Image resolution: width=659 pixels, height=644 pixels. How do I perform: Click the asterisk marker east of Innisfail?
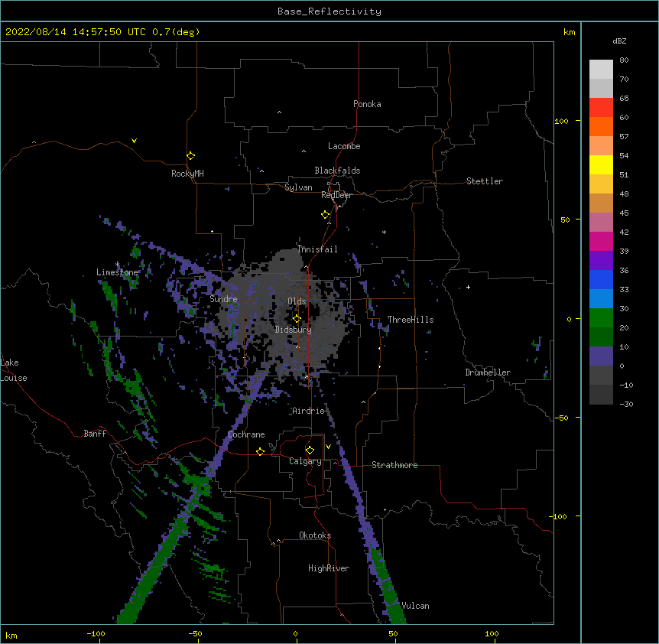[x=384, y=233]
